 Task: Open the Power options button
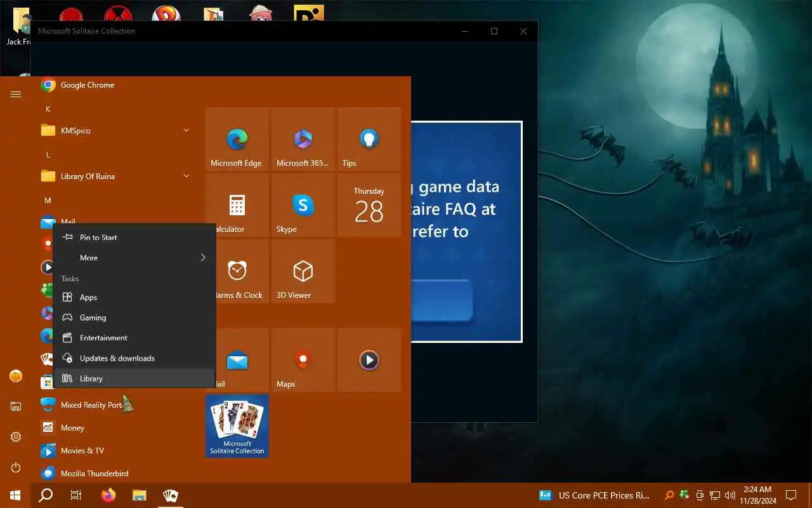pos(16,467)
